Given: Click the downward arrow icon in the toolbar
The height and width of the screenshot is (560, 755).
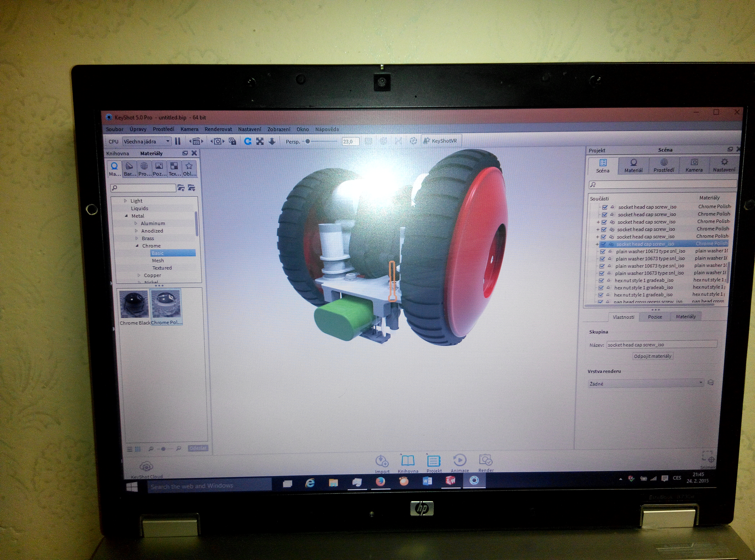Looking at the screenshot, I should click(x=272, y=141).
